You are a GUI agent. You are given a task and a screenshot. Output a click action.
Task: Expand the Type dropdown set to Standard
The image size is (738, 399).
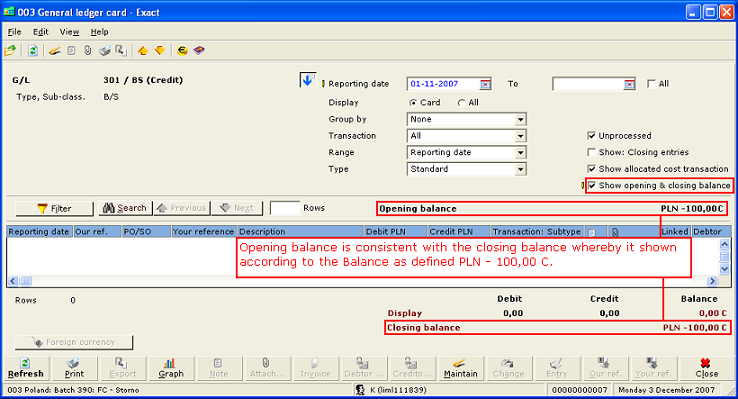coord(520,169)
